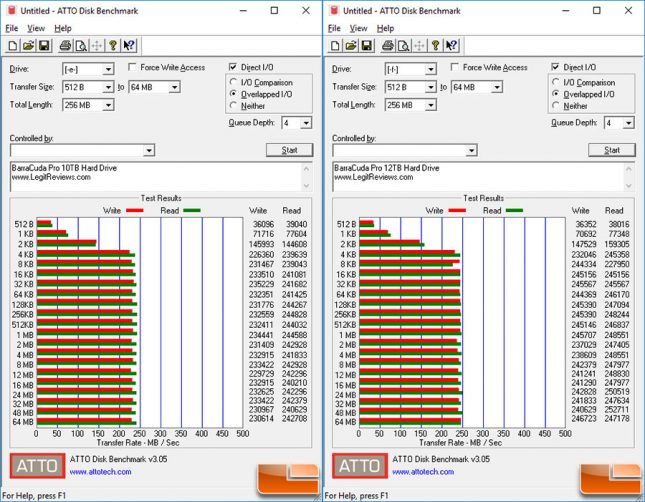This screenshot has width=645, height=502.
Task: Click title bar app icon of left window
Action: tap(12, 10)
